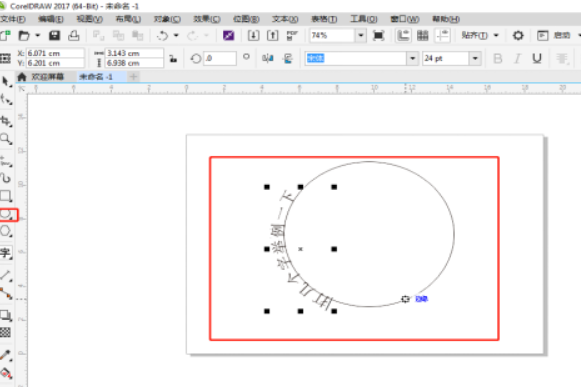
Task: Click the Publish to PDF icon
Action: pos(292,36)
